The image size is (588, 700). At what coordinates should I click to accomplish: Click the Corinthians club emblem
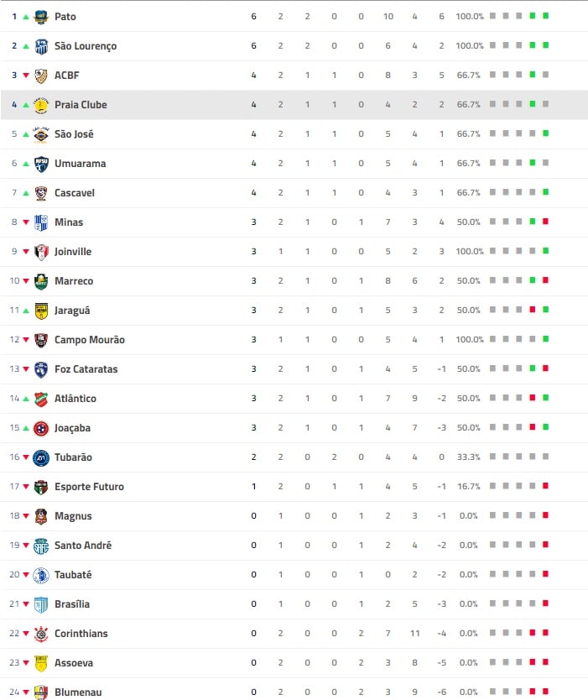point(41,634)
